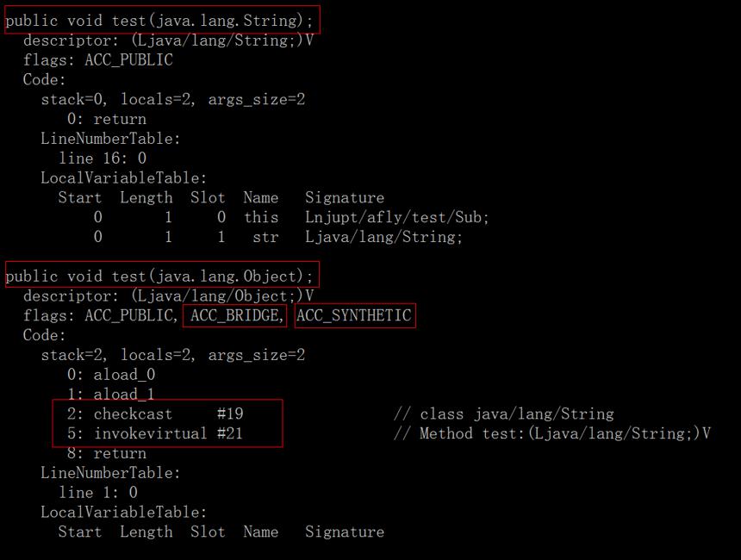Click the ACC_SYNTHETIC flag text
The image size is (741, 560).
(x=354, y=315)
